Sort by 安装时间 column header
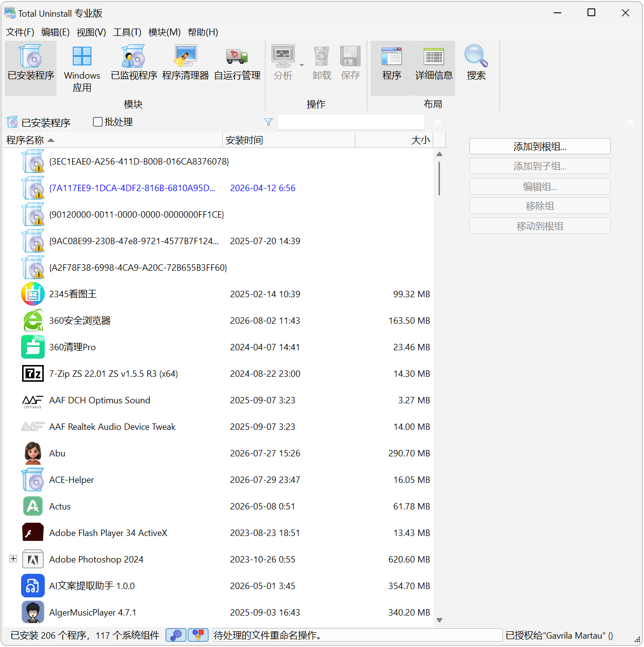Screen dimensions: 644x647 (289, 140)
